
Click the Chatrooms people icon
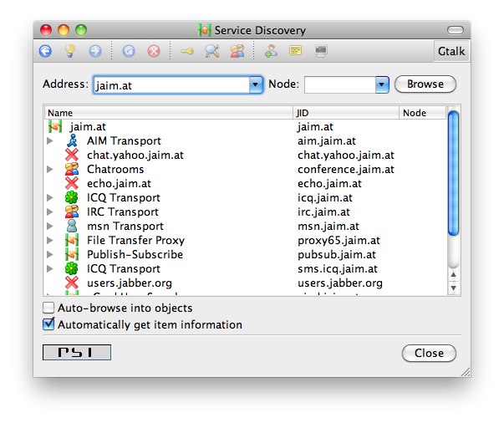(x=72, y=169)
